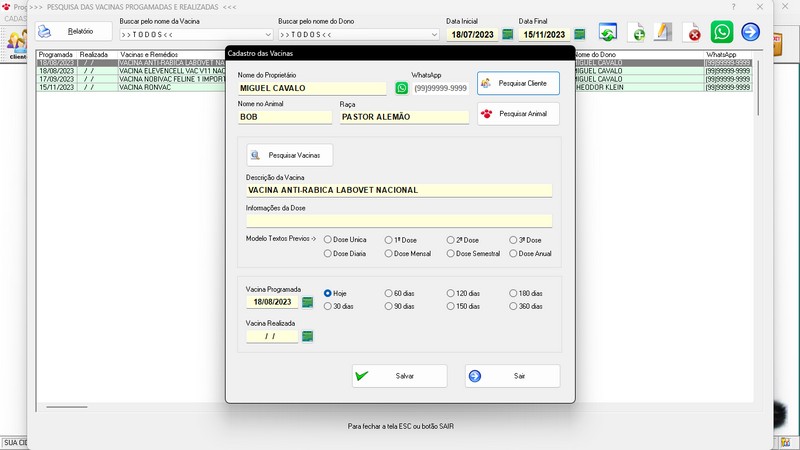Click the horizontal scrollbar below the vaccine list
The height and width of the screenshot is (450, 800).
(x=67, y=407)
